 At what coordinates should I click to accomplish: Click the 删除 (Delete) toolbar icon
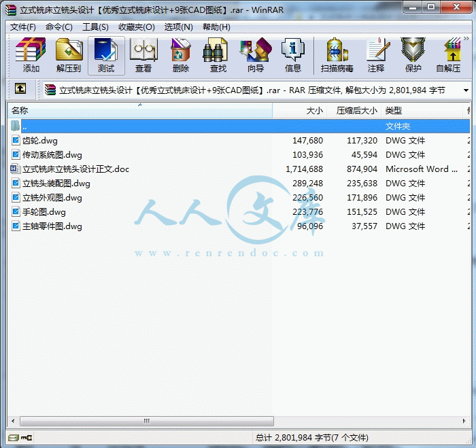tap(181, 55)
